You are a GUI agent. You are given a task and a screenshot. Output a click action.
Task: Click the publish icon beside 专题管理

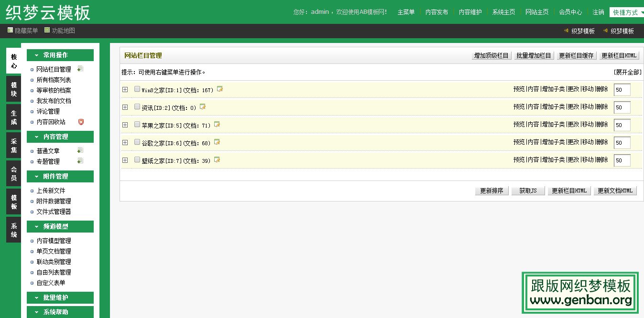(x=80, y=160)
